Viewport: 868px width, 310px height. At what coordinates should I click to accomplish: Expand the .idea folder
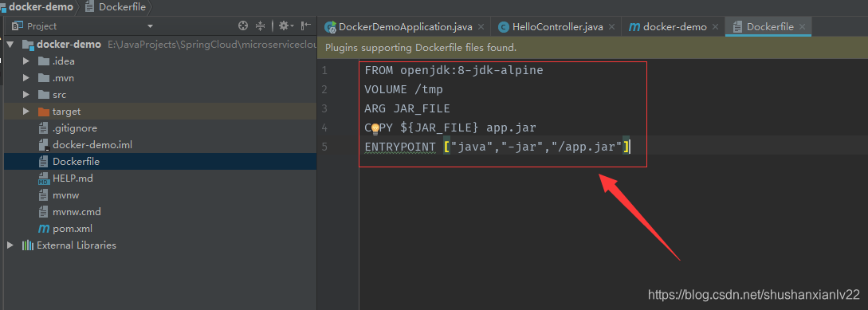point(26,61)
